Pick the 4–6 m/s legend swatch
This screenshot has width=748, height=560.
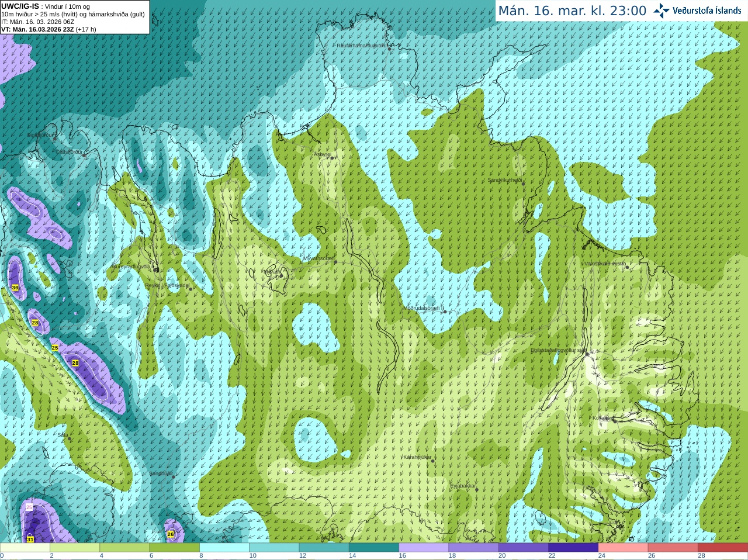[x=125, y=548]
